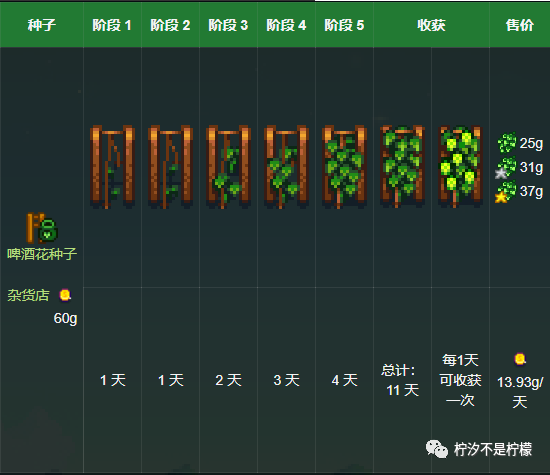
Task: Click the 1 天 cell under 阶段 1
Action: coord(113,380)
